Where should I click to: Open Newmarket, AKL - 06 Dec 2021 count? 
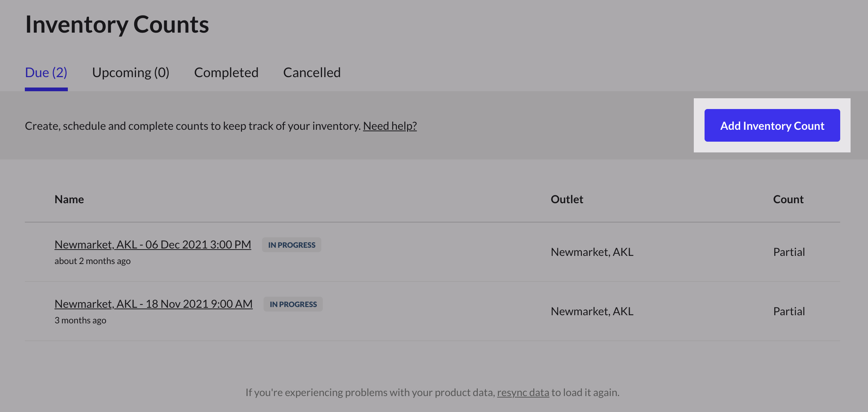tap(153, 245)
